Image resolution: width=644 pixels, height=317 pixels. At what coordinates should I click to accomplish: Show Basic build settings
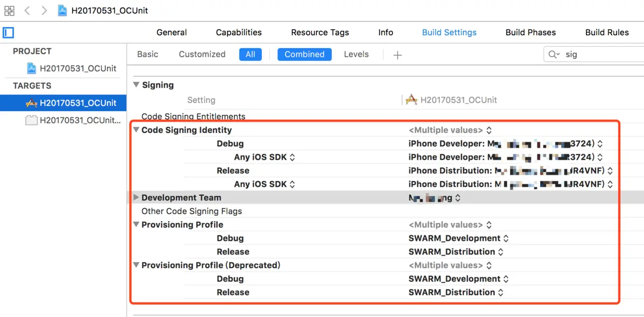click(x=147, y=54)
